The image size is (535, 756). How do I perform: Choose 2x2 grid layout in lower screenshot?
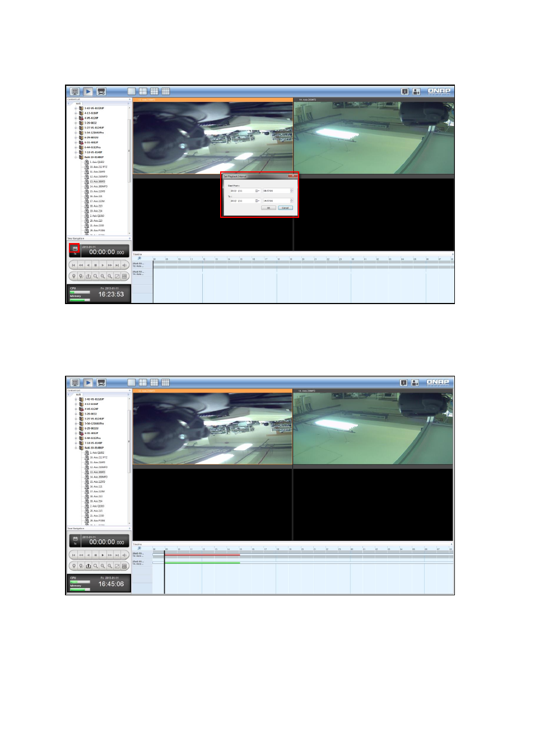(143, 382)
